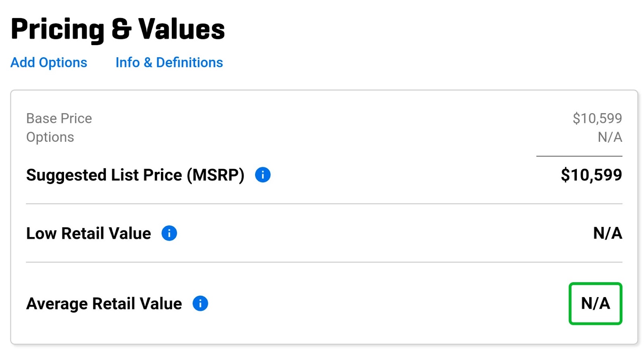Click the word Definitions in the blue link

[x=189, y=62]
